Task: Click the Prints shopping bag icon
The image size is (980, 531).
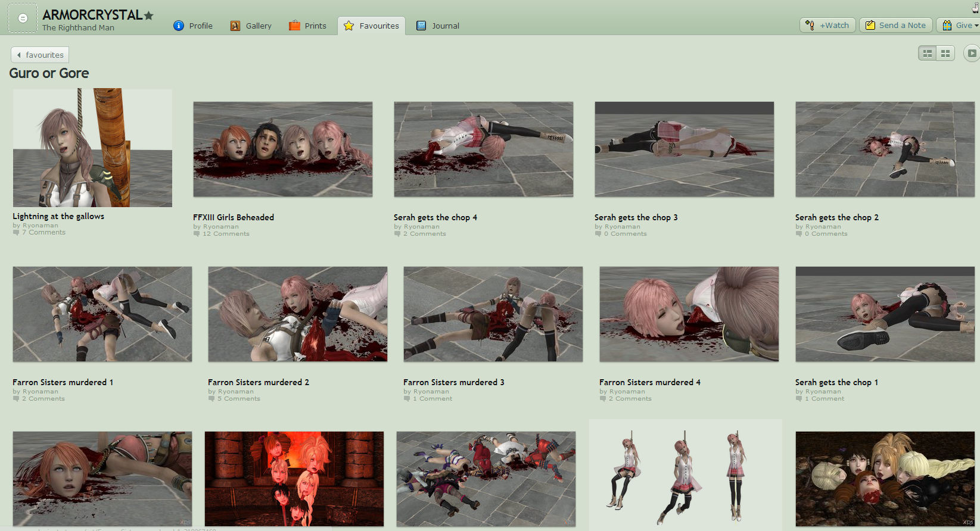Action: click(x=294, y=26)
